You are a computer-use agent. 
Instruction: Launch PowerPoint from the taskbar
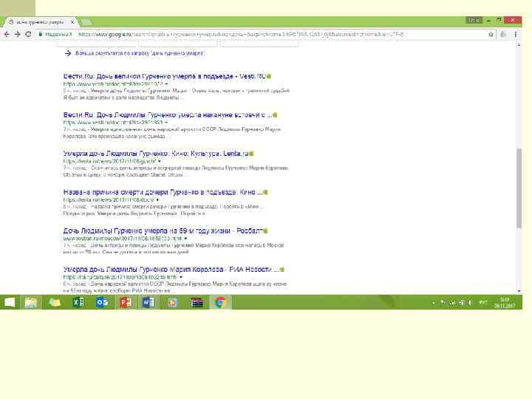[125, 302]
